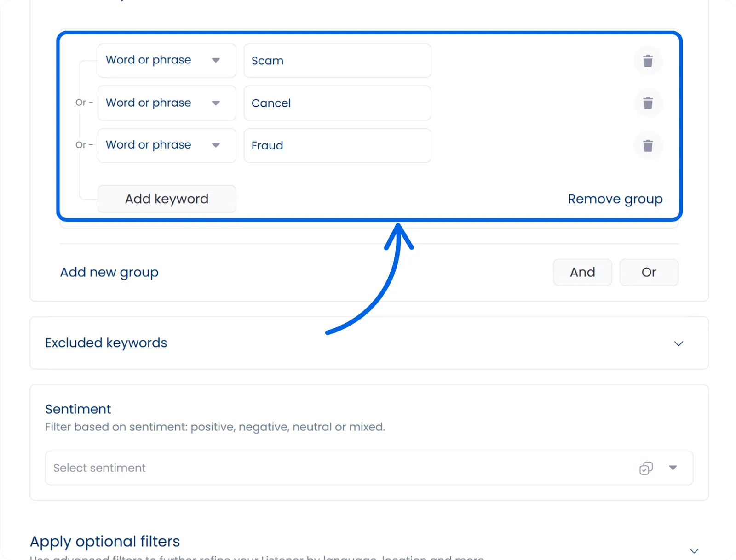Select the "And" group operator
The width and height of the screenshot is (736, 560).
pos(582,272)
